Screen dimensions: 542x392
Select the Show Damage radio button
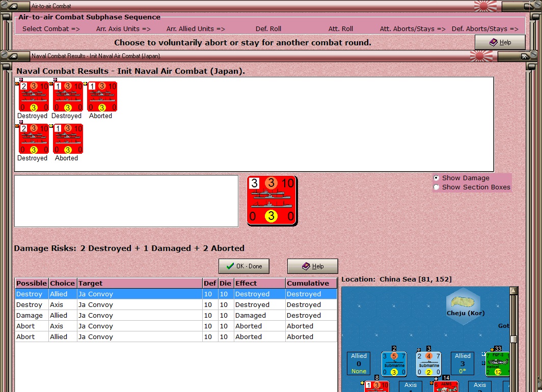(436, 178)
